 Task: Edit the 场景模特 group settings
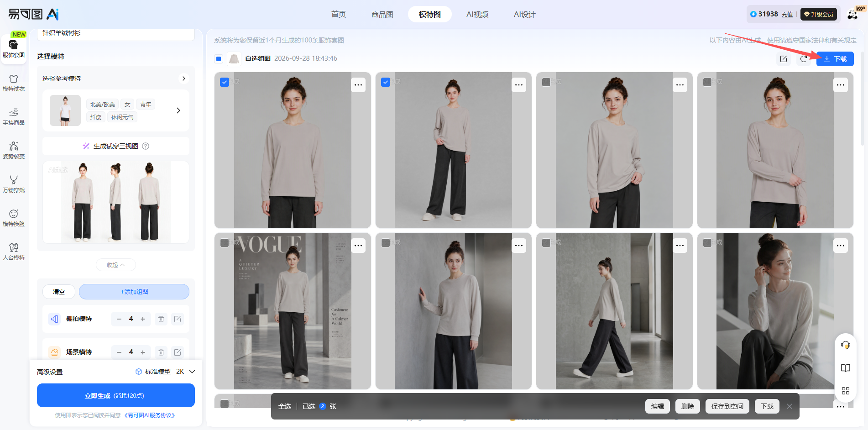tap(178, 352)
